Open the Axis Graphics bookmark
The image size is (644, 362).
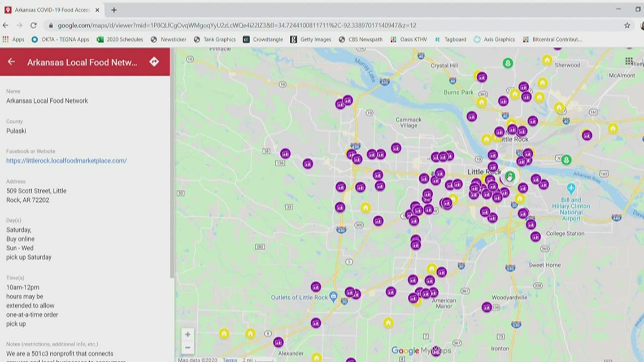(x=494, y=40)
